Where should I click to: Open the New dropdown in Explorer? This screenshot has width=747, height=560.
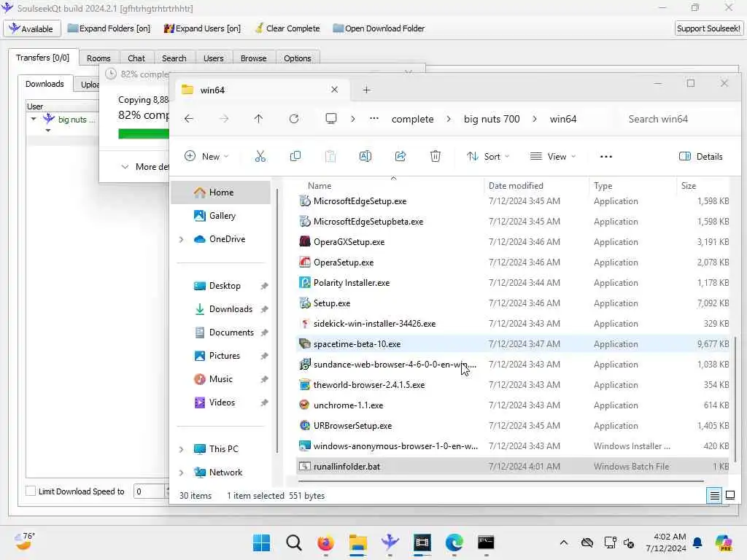[x=206, y=156]
